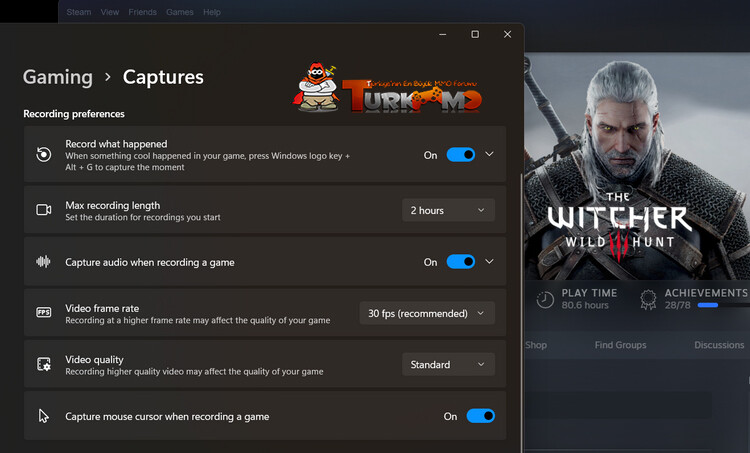The image size is (750, 453).
Task: Open the Video quality Standard dropdown
Action: 448,364
